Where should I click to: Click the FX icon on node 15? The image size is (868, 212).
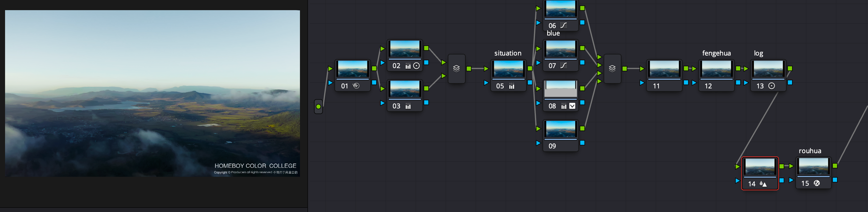[817, 183]
